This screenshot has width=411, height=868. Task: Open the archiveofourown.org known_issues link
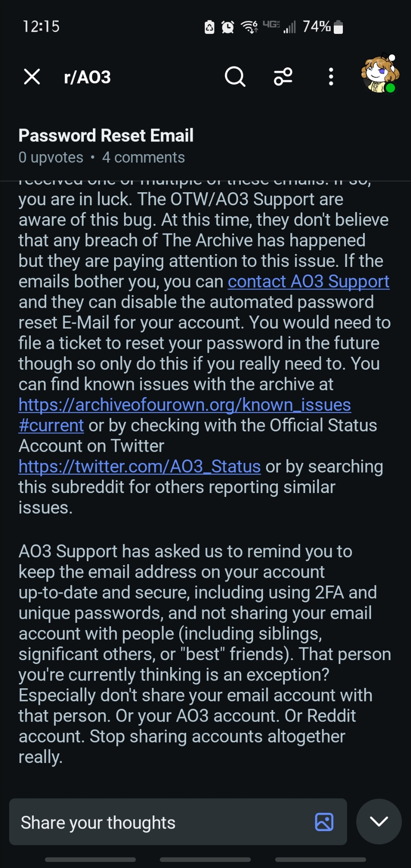click(184, 405)
